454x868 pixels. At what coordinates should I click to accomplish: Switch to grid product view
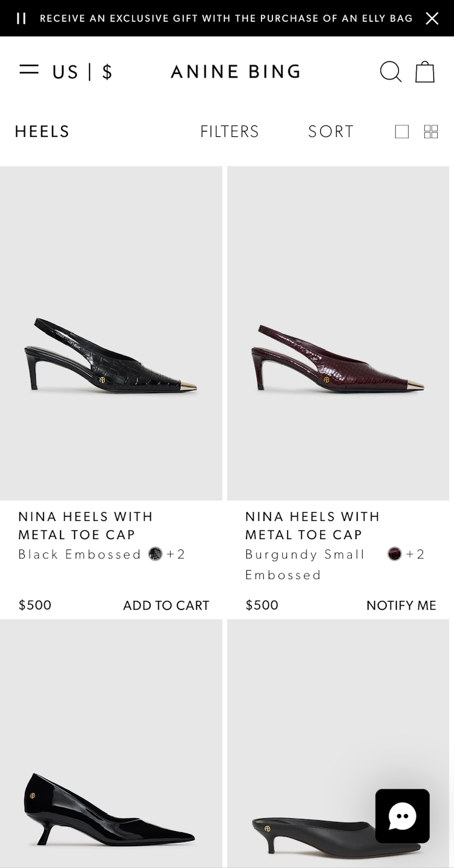coord(431,131)
